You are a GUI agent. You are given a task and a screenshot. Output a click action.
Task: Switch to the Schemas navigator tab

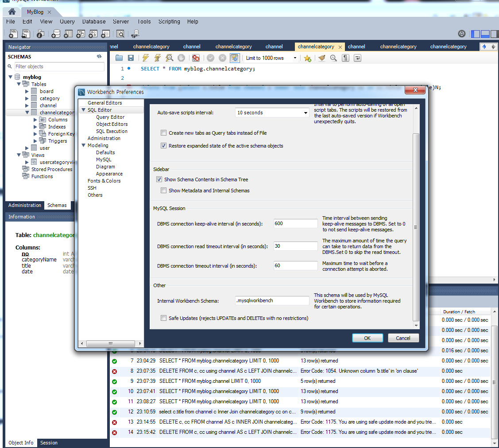click(57, 205)
